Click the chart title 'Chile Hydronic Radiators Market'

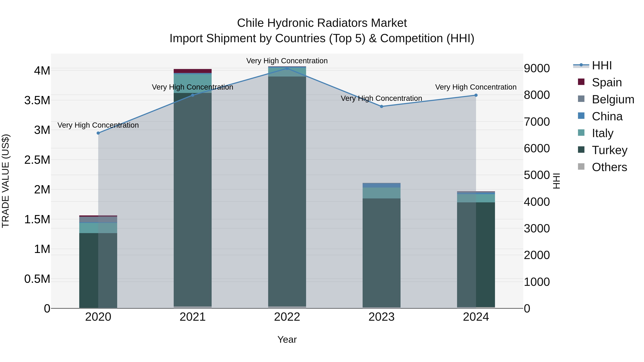(x=322, y=23)
